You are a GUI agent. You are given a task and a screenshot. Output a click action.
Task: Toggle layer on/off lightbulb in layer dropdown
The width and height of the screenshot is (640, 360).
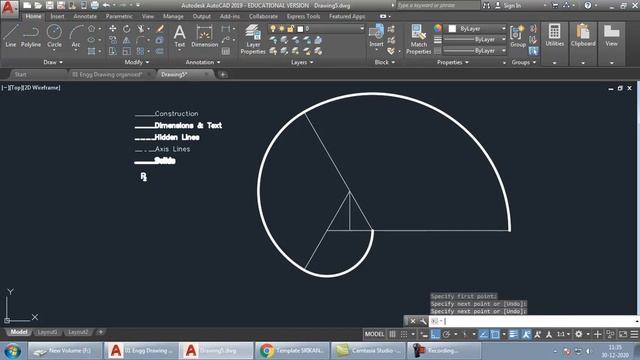pyautogui.click(x=273, y=29)
